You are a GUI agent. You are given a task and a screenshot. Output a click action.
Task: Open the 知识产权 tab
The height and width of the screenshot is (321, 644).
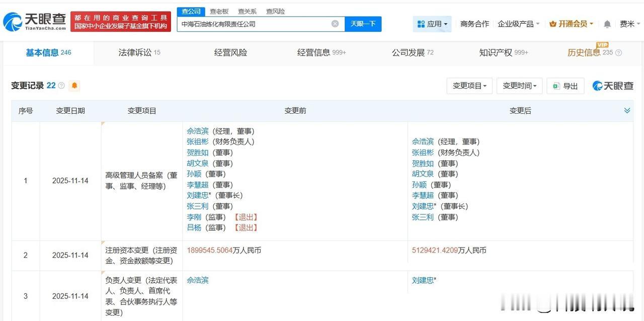(x=504, y=52)
